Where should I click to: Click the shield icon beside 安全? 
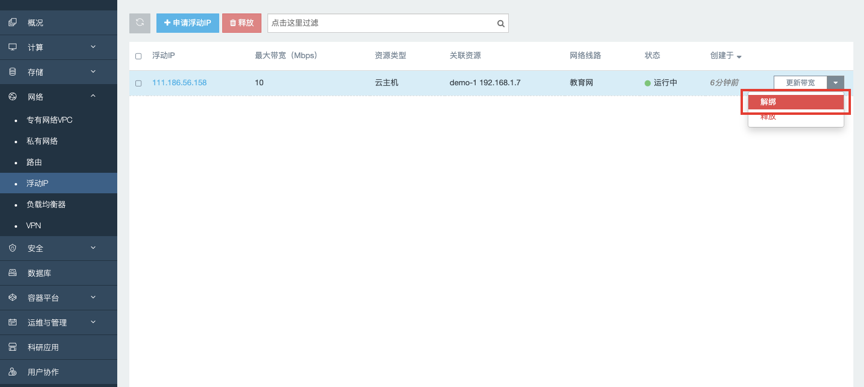[13, 249]
